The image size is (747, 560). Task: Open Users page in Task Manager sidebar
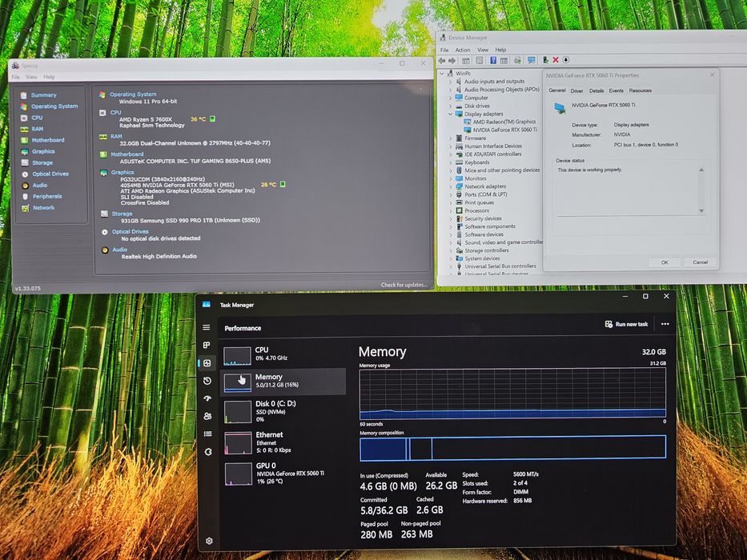click(x=207, y=416)
